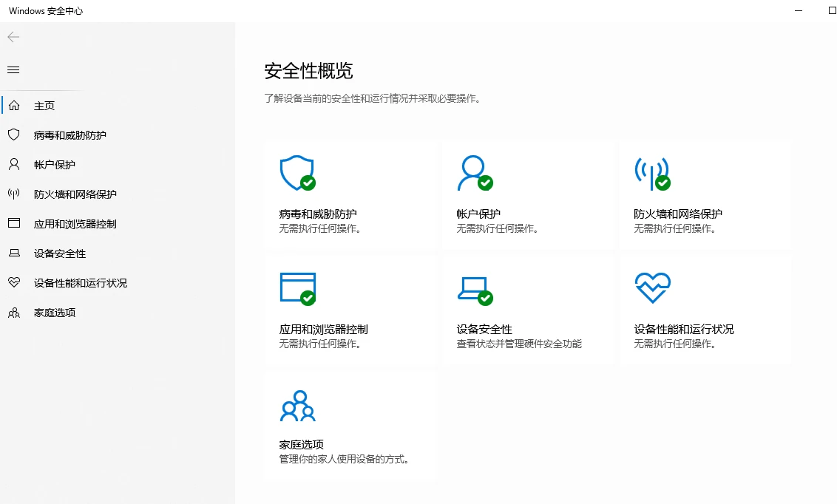Screen dimensions: 837x504
Task: Open 病毒和威胁防护 from the sidebar
Action: point(70,135)
